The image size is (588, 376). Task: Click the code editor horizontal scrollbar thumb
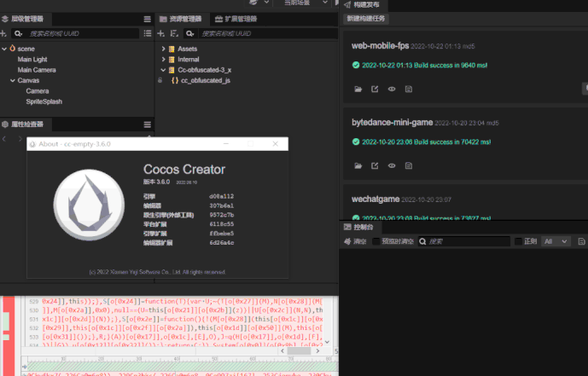click(299, 351)
